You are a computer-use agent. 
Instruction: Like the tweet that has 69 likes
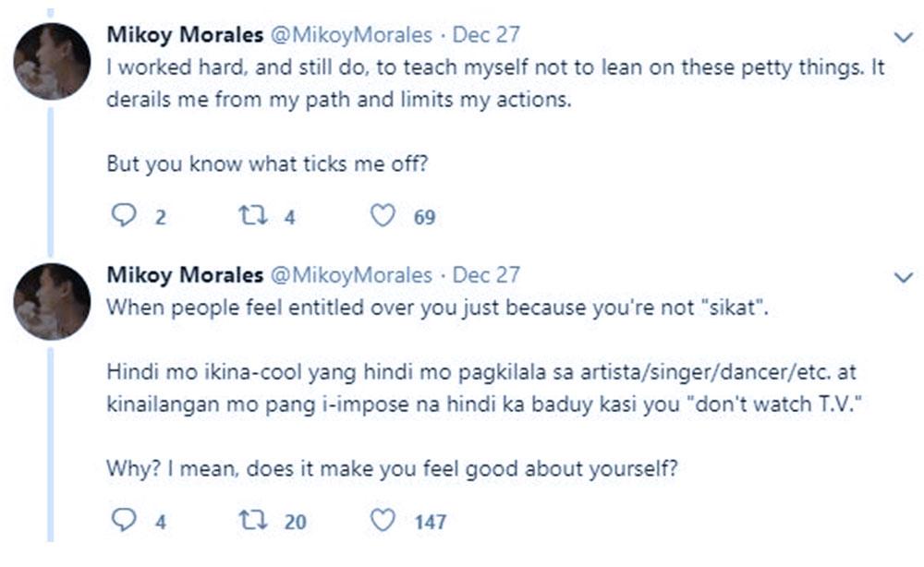point(383,217)
